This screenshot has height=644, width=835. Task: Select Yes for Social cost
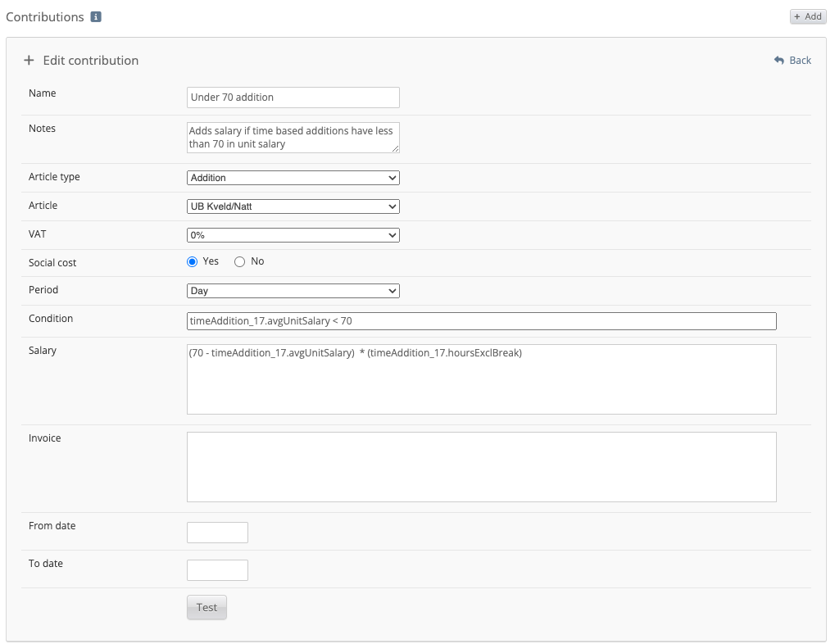pyautogui.click(x=193, y=261)
